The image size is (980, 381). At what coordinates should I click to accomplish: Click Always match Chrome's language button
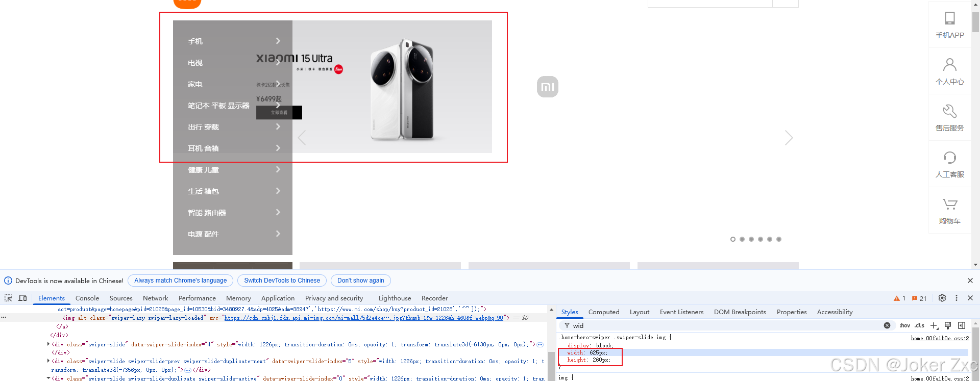click(x=180, y=281)
